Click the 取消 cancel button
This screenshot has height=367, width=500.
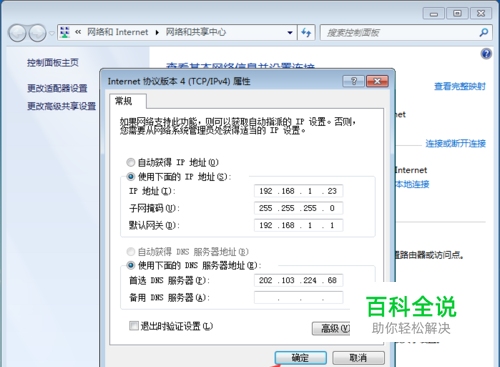click(x=358, y=358)
